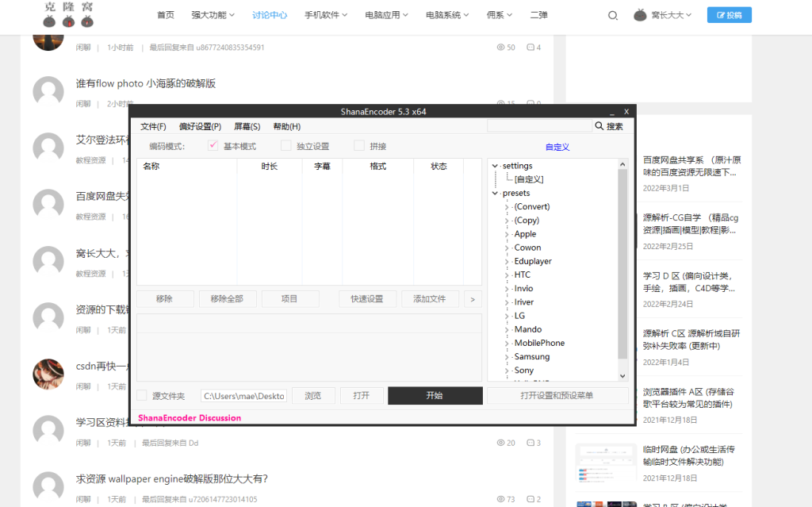The image size is (812, 507).
Task: Expand the (Copy) preset folder
Action: [507, 221]
